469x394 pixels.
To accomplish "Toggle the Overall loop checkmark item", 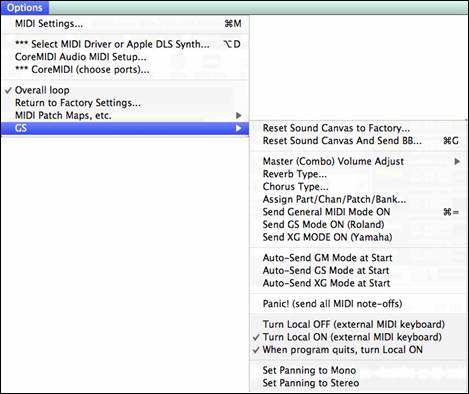I will click(x=125, y=90).
